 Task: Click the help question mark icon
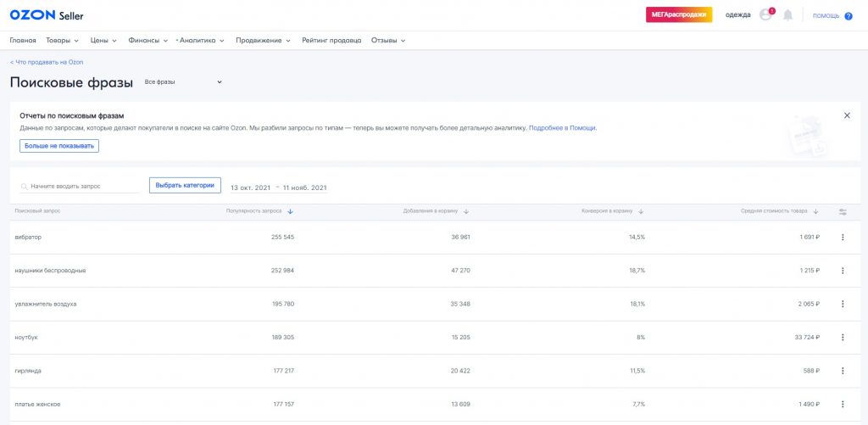[x=848, y=15]
